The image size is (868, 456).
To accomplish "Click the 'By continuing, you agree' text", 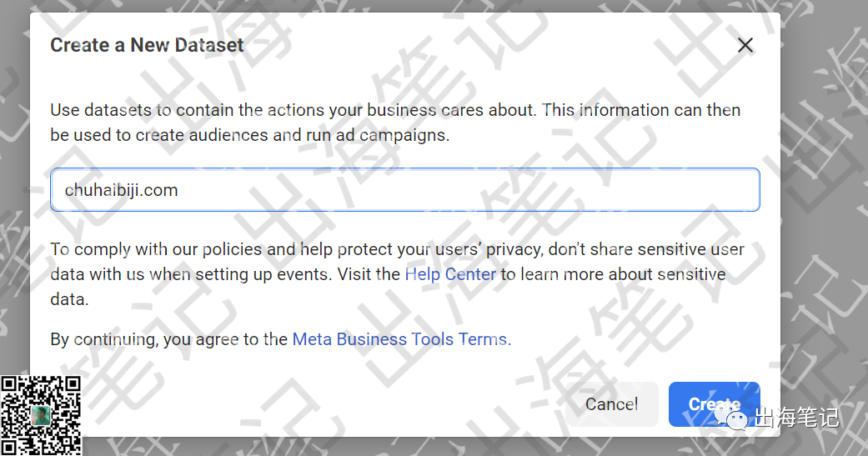I will tap(168, 339).
